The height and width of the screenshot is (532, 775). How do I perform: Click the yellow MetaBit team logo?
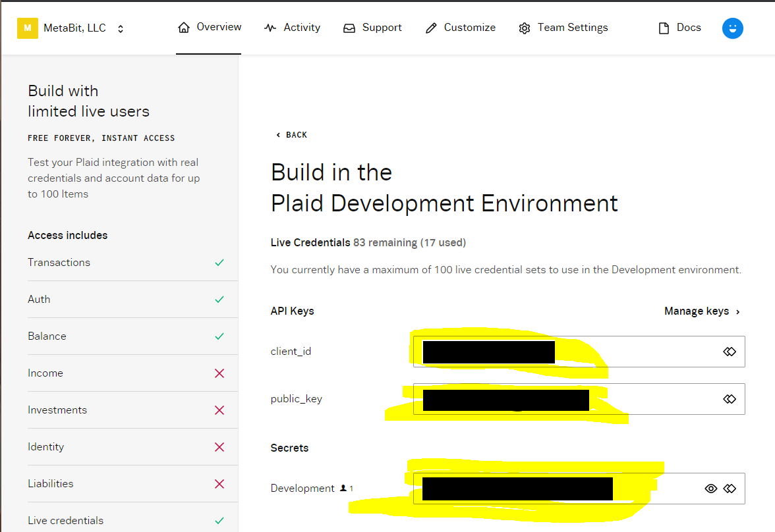coord(28,28)
